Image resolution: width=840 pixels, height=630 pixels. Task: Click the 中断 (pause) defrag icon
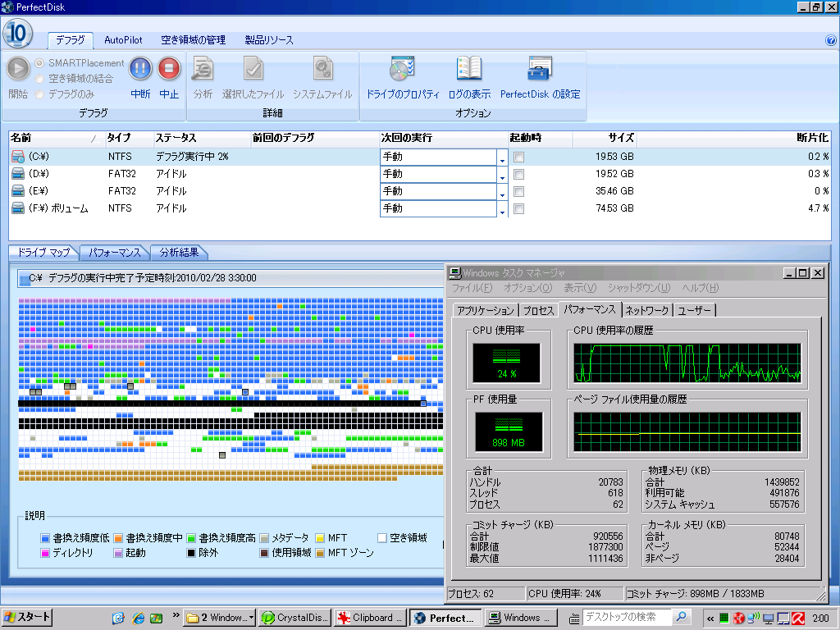[x=140, y=69]
